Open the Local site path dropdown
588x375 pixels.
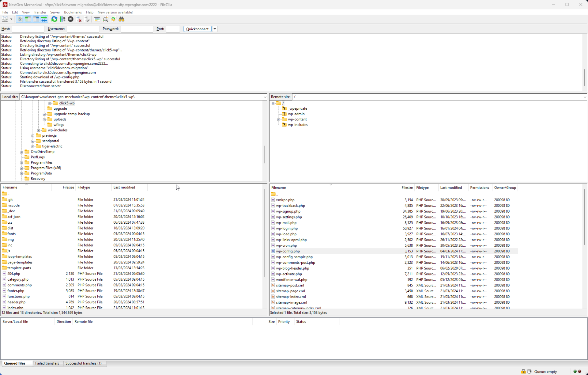(x=265, y=97)
